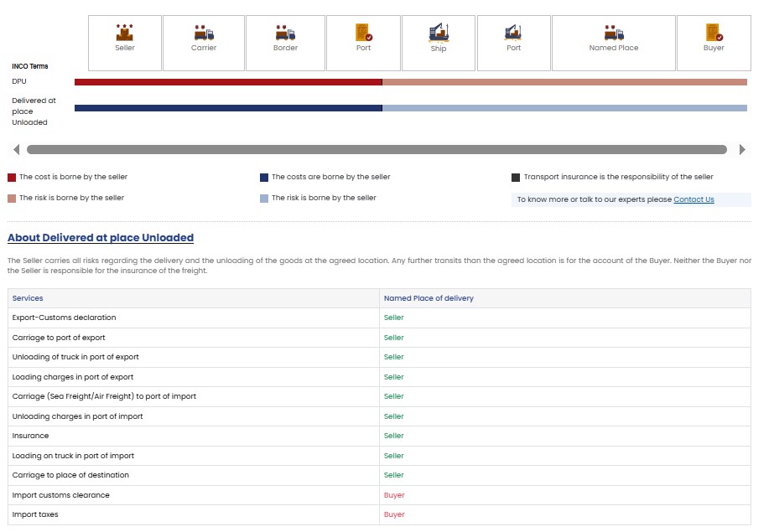Screen dimensions: 774x532
Task: Click the horizontal gray scrollbar track
Action: point(377,150)
